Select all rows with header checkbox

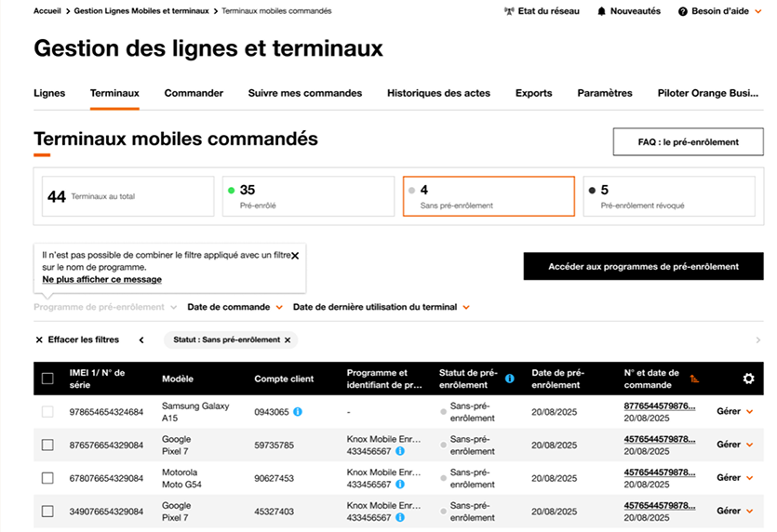[47, 379]
